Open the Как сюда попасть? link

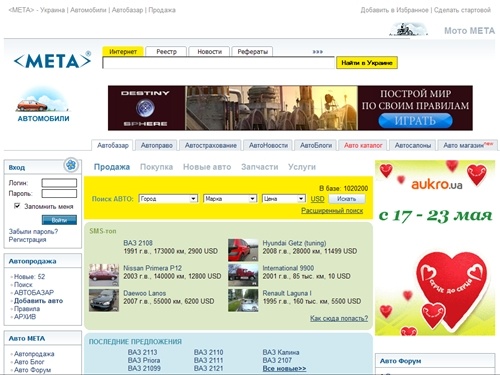tap(339, 318)
